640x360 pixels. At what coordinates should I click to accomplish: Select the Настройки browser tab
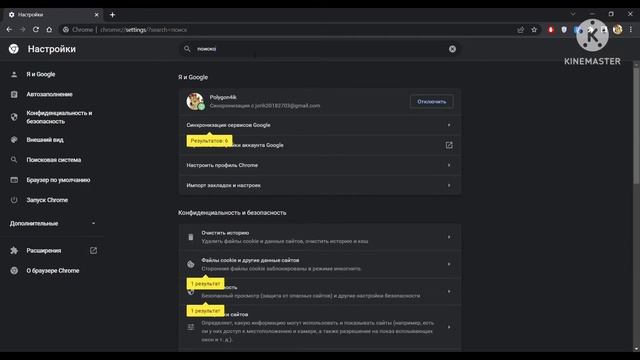[53, 15]
